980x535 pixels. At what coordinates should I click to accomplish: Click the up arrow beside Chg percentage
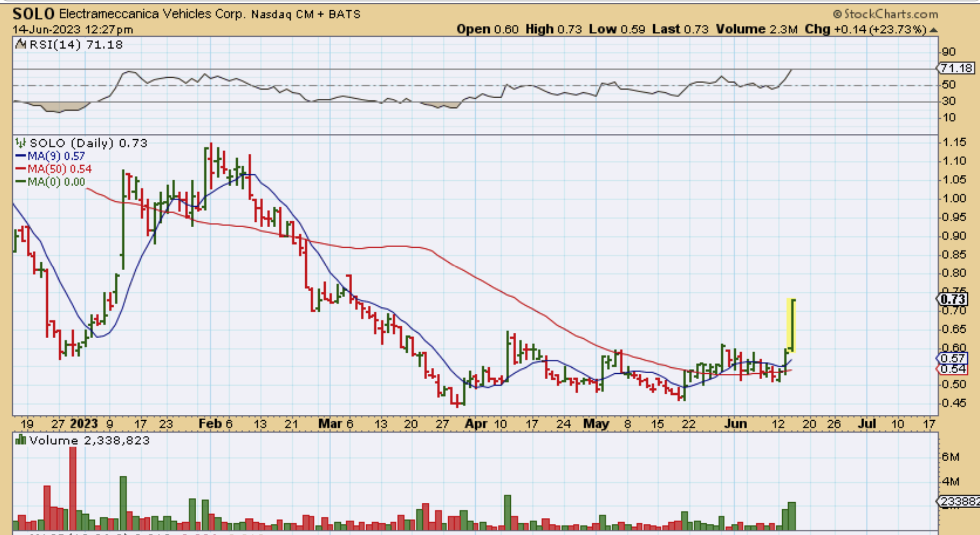pyautogui.click(x=934, y=30)
